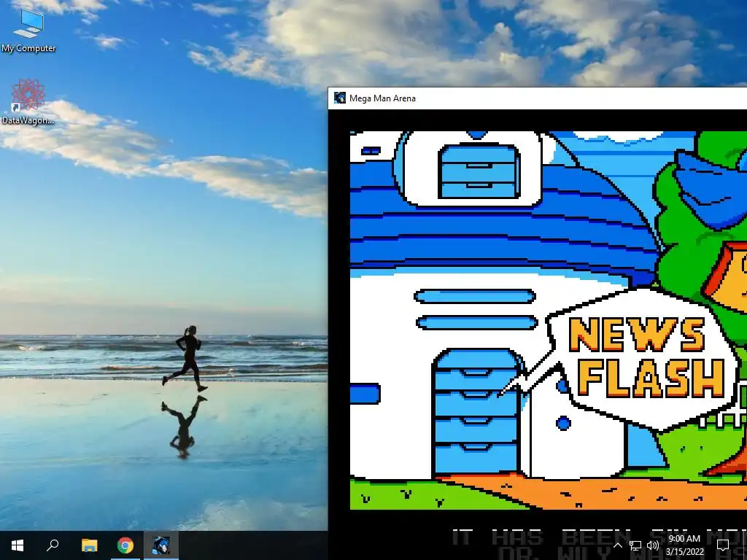
Task: Open the notifications action center icon
Action: click(x=723, y=545)
